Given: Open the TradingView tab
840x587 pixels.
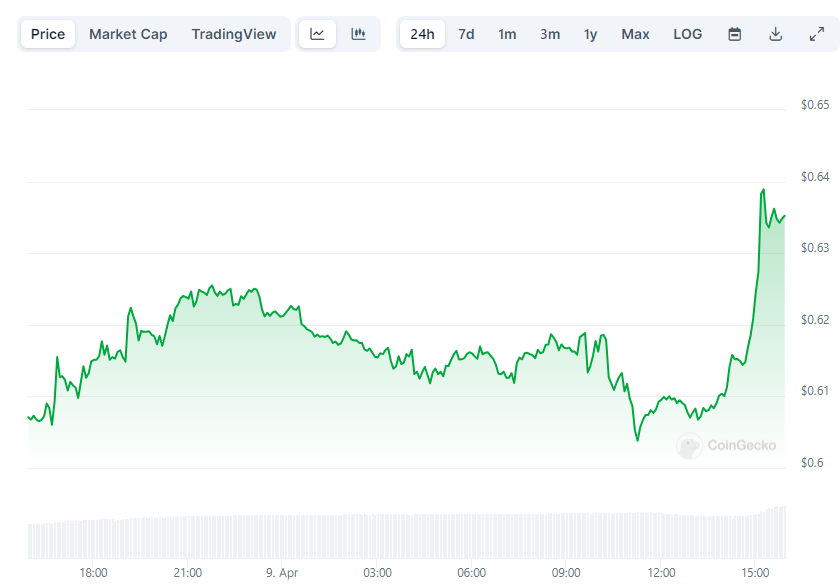Looking at the screenshot, I should [x=234, y=34].
